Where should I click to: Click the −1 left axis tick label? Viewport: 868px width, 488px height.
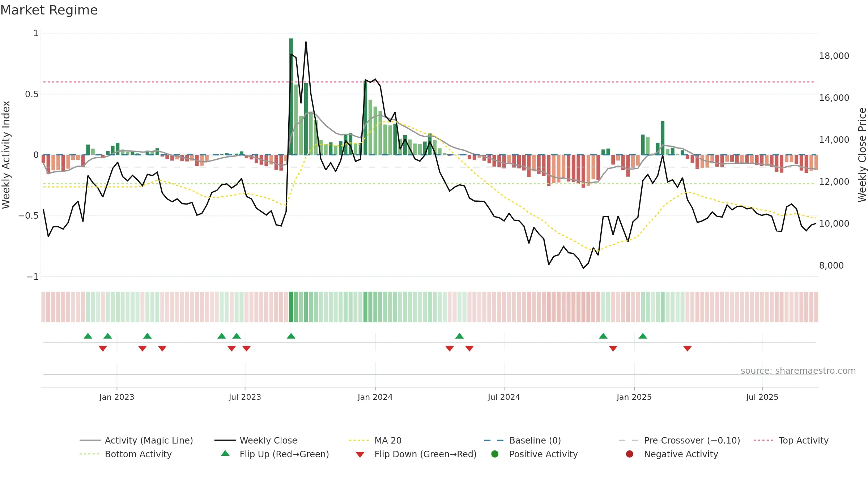click(x=32, y=277)
